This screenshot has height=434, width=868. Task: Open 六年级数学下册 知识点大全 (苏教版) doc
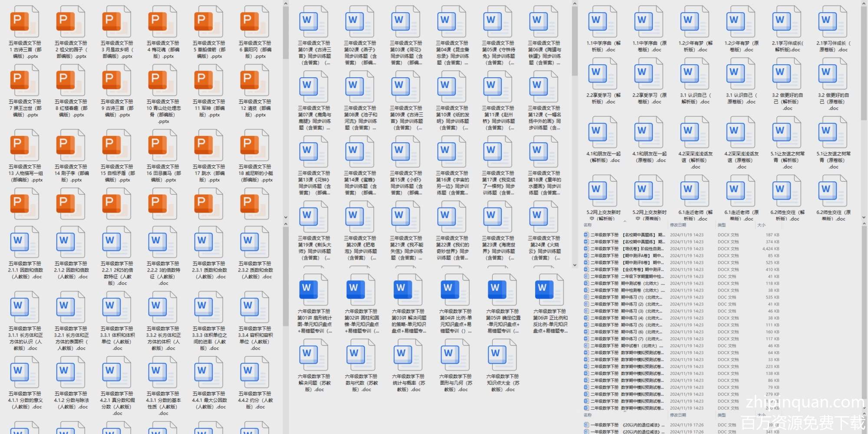[502, 355]
